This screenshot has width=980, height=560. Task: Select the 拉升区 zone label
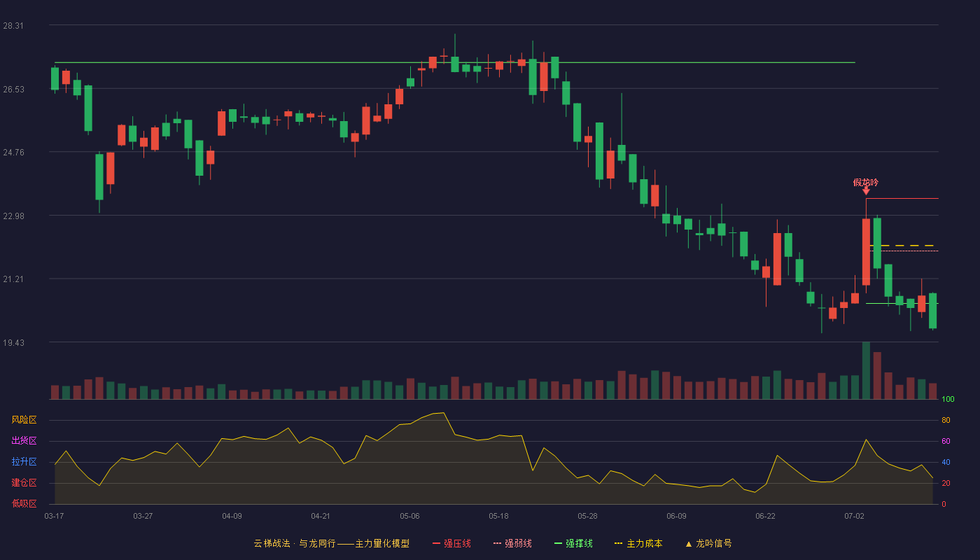[x=24, y=462]
